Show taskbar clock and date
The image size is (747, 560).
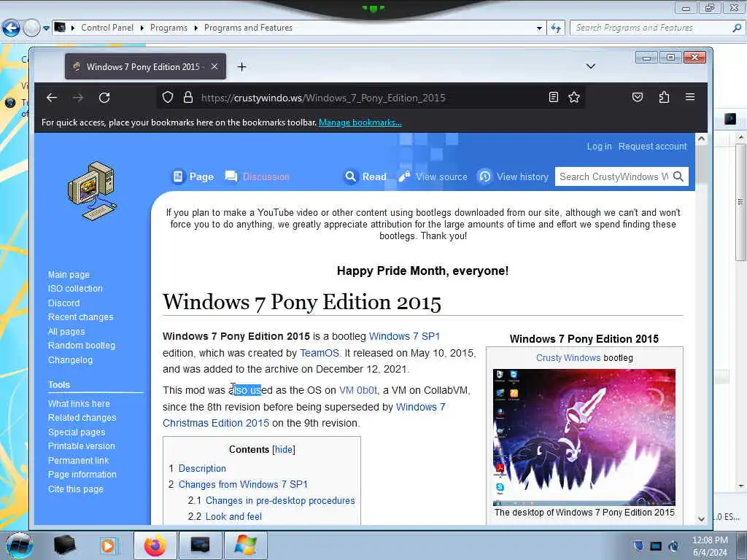[709, 546]
